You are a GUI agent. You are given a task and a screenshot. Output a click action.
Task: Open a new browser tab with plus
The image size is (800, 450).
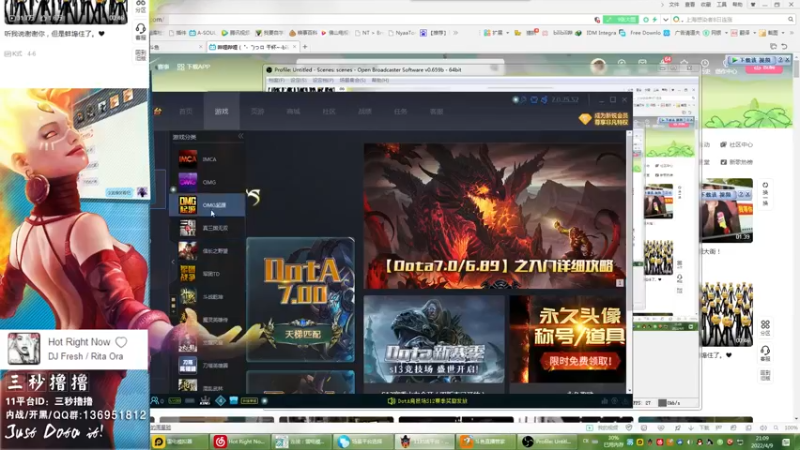pos(305,47)
